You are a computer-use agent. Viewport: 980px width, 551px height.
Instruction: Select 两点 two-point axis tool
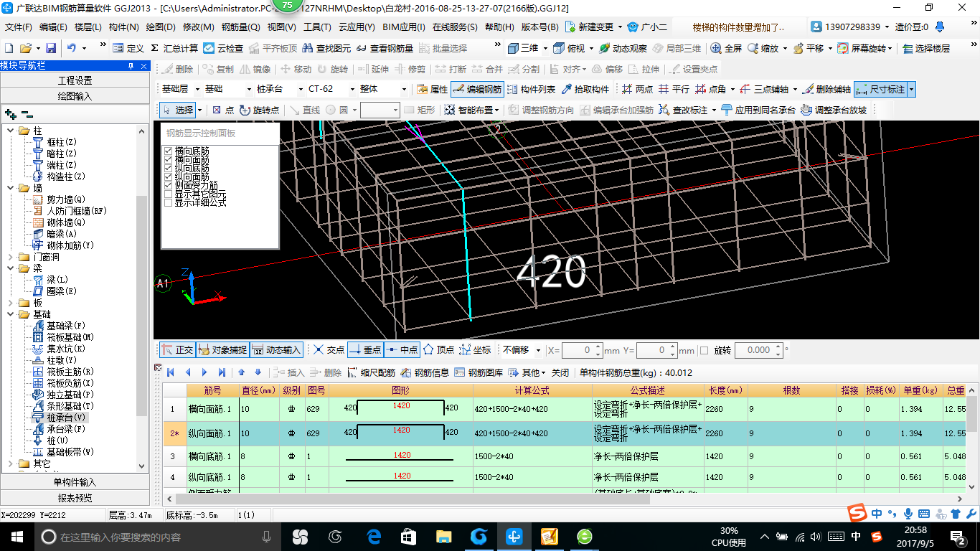[638, 90]
